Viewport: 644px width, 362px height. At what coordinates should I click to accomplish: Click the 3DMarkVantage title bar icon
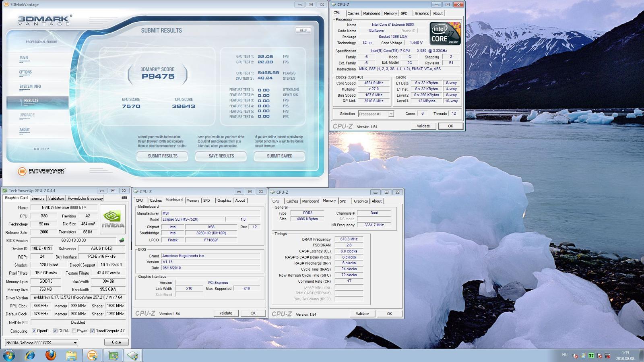coord(6,4)
